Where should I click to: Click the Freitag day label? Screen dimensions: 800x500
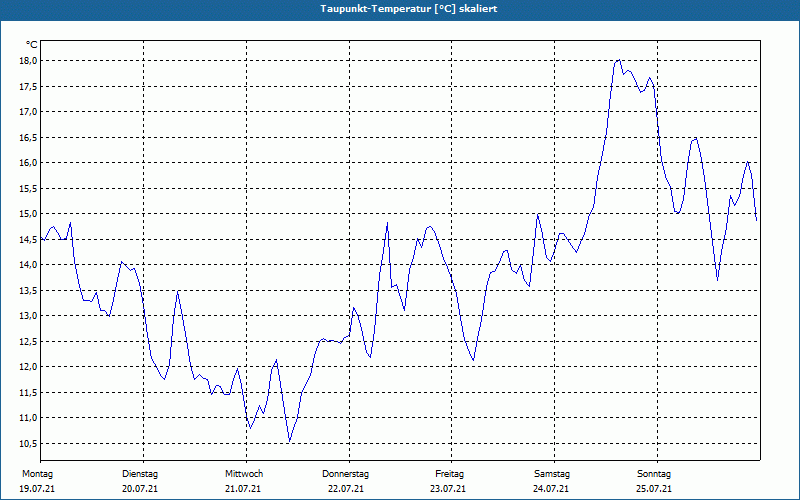(x=449, y=474)
